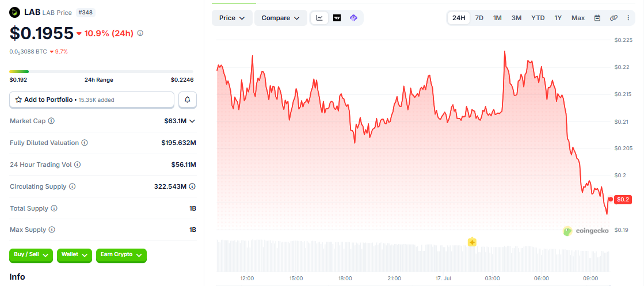
Task: Open the Earn Crypto dropdown
Action: (x=121, y=255)
